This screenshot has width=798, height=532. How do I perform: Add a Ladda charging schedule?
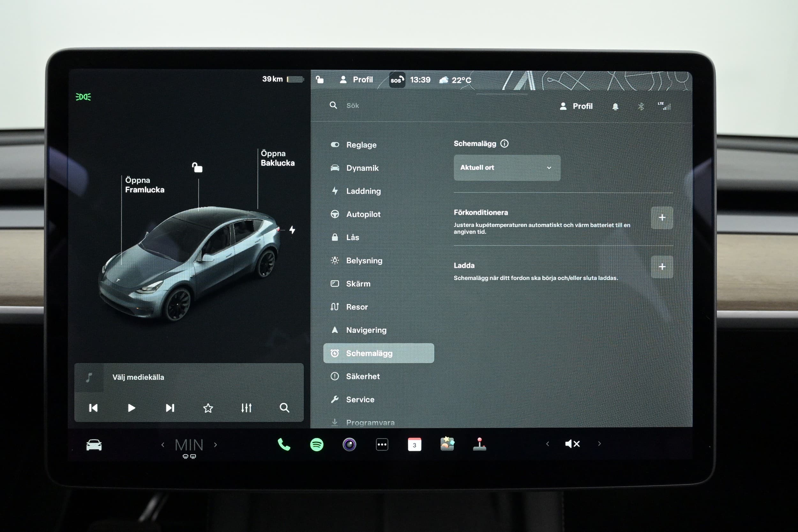pos(662,267)
